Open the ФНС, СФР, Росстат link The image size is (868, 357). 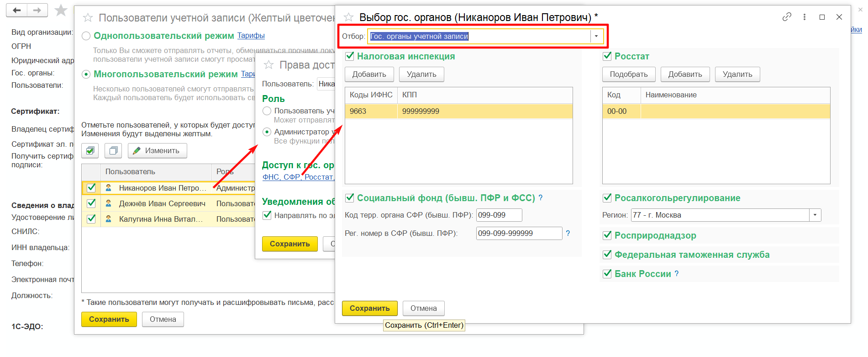click(x=299, y=177)
